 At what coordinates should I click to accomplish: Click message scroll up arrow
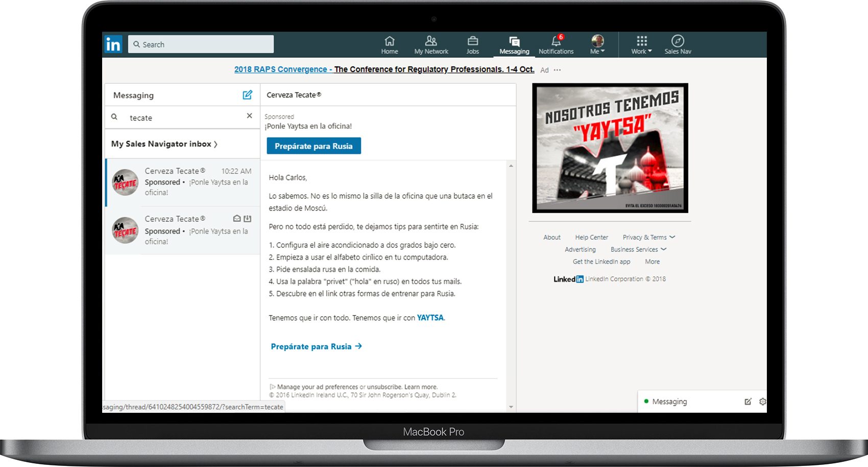tap(511, 166)
